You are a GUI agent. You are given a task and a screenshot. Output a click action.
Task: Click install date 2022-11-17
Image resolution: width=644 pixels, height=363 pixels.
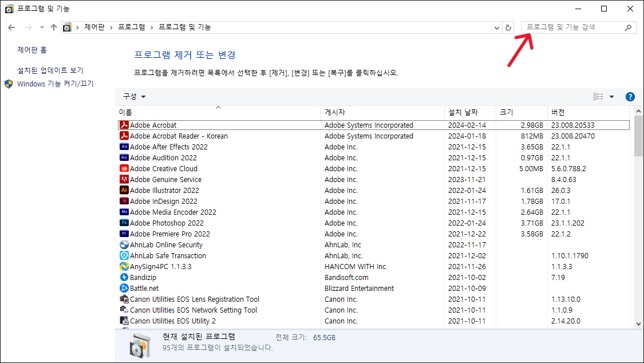pyautogui.click(x=467, y=244)
